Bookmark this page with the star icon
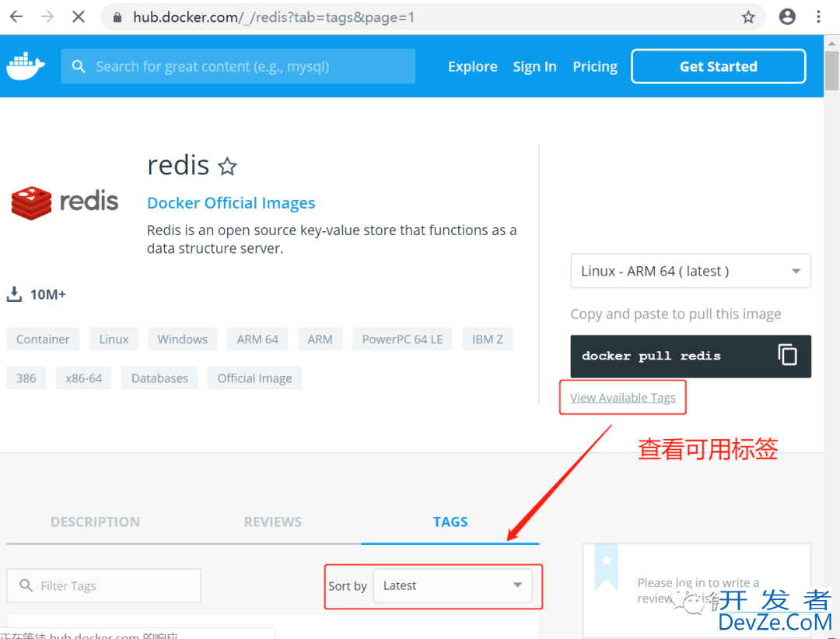 tap(748, 17)
